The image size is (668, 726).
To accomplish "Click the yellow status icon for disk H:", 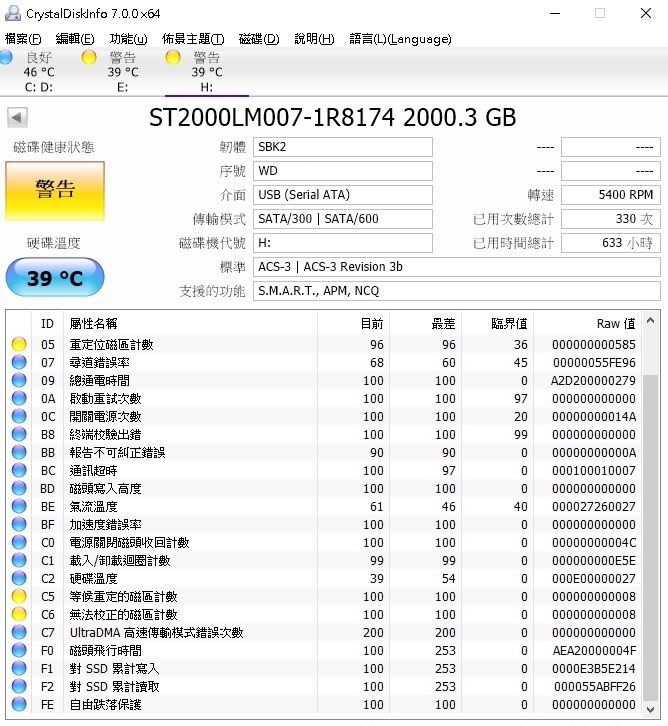I will (173, 57).
